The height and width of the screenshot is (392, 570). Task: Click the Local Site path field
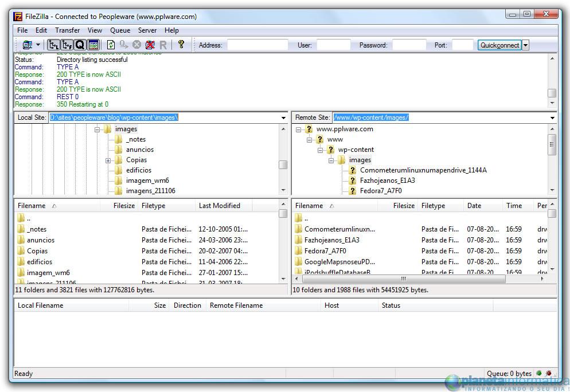coord(163,117)
